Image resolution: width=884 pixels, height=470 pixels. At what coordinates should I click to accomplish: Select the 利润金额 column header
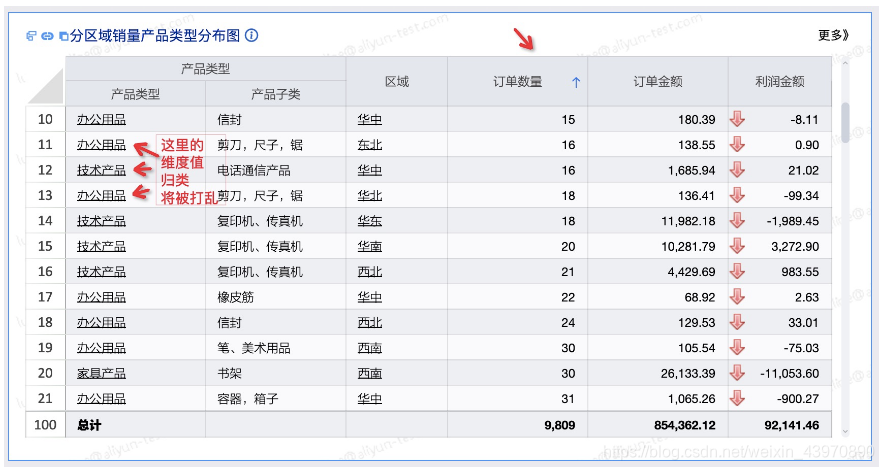780,82
